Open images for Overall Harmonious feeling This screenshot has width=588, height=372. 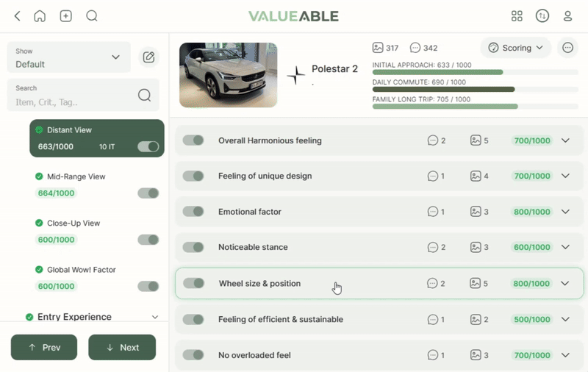pos(476,140)
